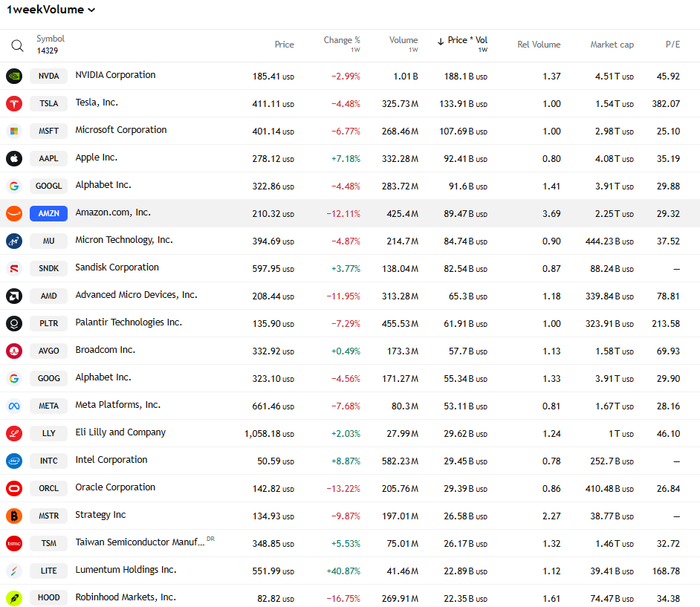
Task: Click Oracle's -13.22% change value
Action: coord(343,489)
